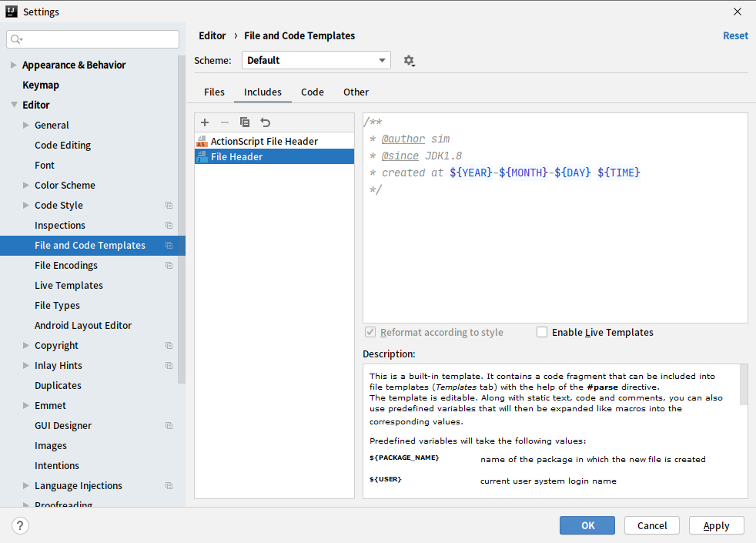The height and width of the screenshot is (543, 756).
Task: Open File Types settings
Action: (57, 305)
